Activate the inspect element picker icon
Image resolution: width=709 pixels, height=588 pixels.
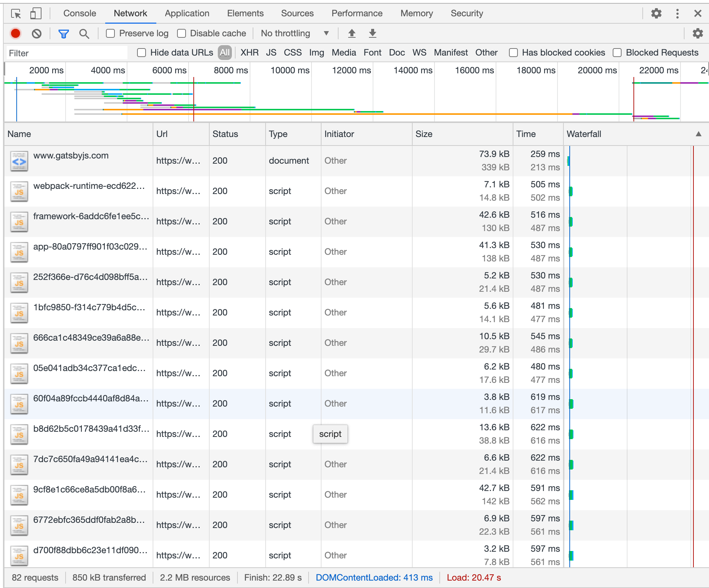pos(16,14)
